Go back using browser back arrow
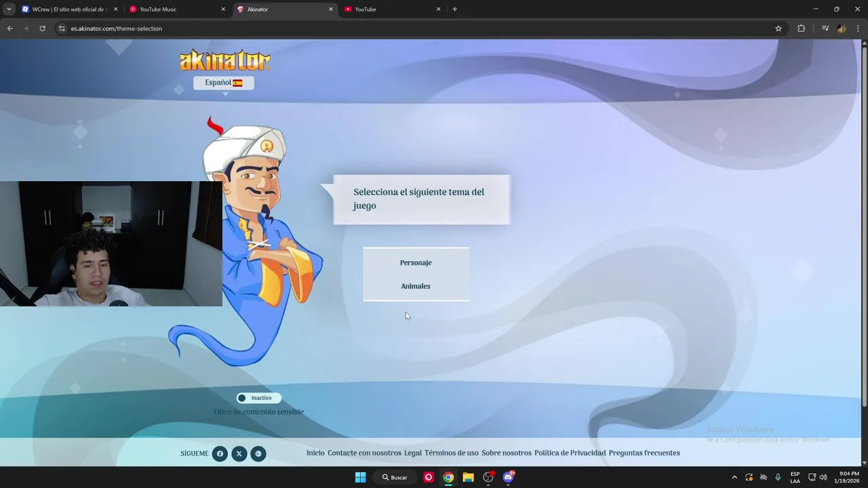 pos(9,28)
